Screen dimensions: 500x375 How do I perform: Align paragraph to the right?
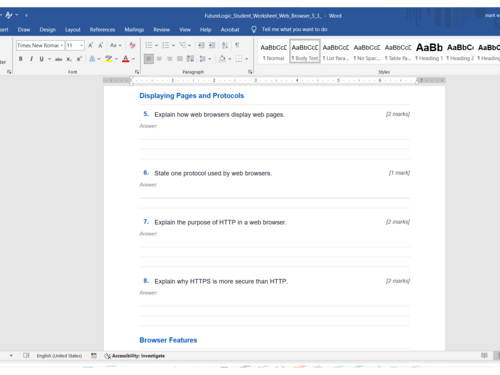point(170,59)
